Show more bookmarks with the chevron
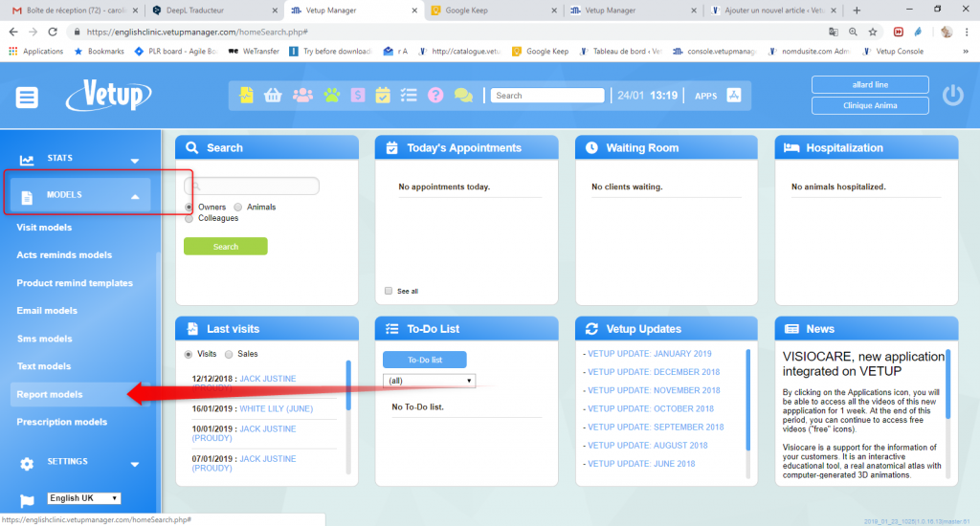 966,52
